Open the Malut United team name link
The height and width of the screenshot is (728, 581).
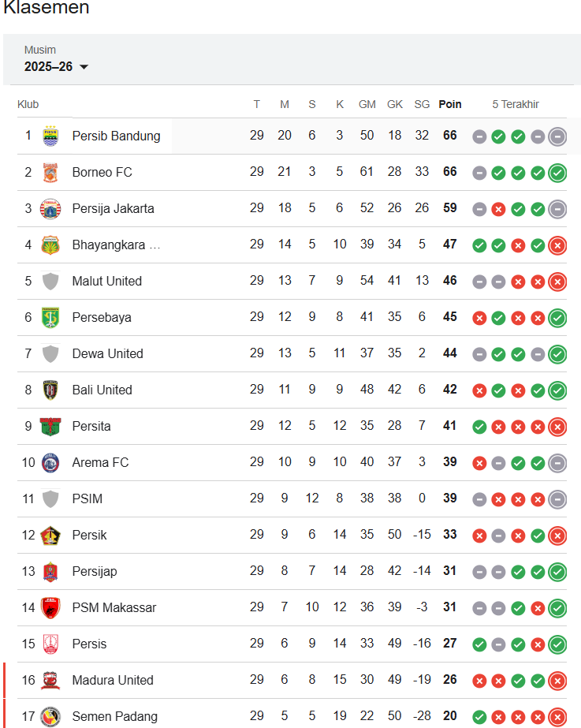tap(106, 281)
